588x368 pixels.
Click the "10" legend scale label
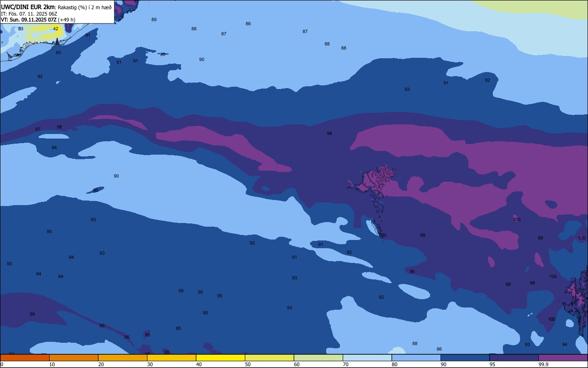[52, 364]
